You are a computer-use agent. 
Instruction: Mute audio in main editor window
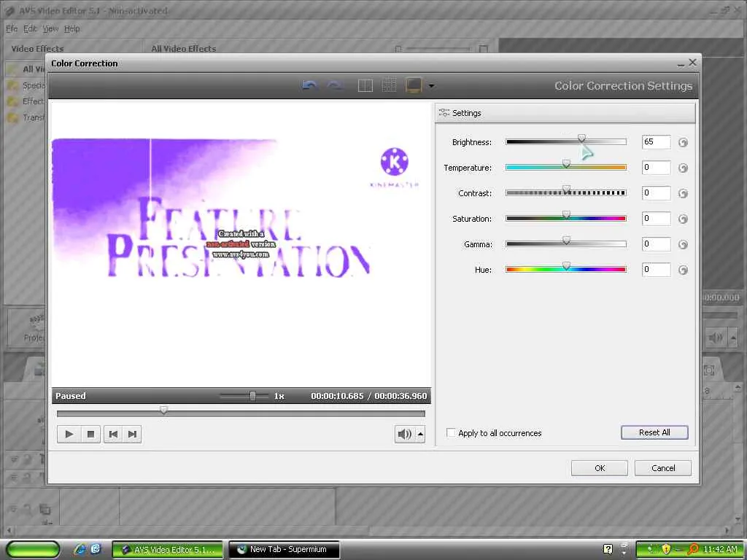(x=716, y=338)
